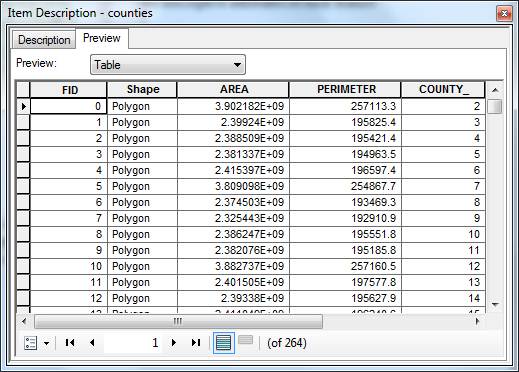Click the row selector for FID 9

coord(23,250)
